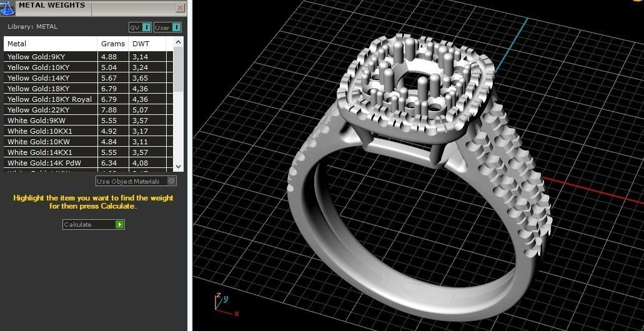Select the White Gold:9KW row
The width and height of the screenshot is (644, 331).
89,121
